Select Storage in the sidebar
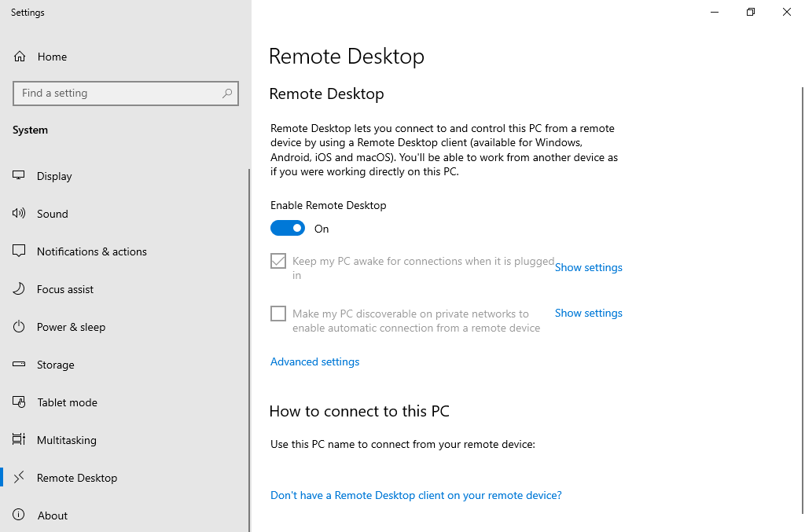The height and width of the screenshot is (532, 805). click(x=56, y=365)
